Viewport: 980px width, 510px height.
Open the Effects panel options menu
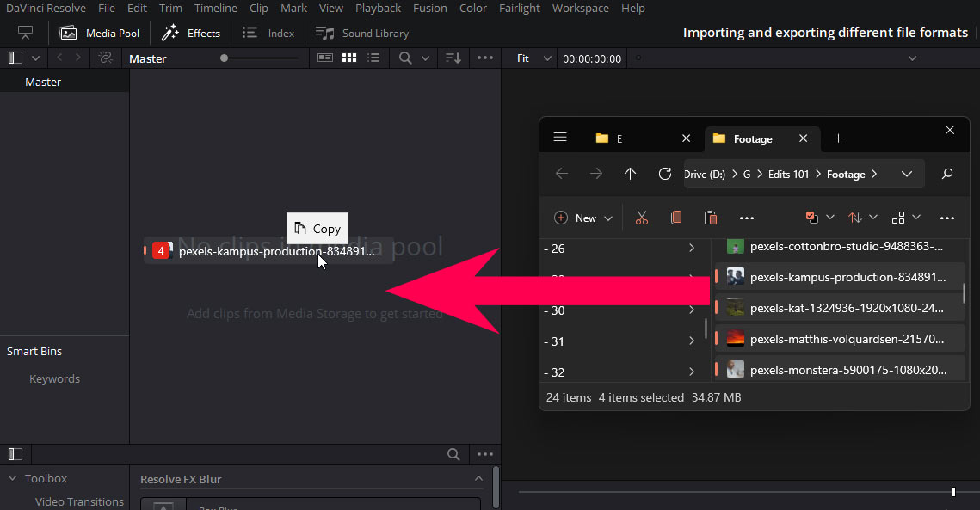click(485, 454)
